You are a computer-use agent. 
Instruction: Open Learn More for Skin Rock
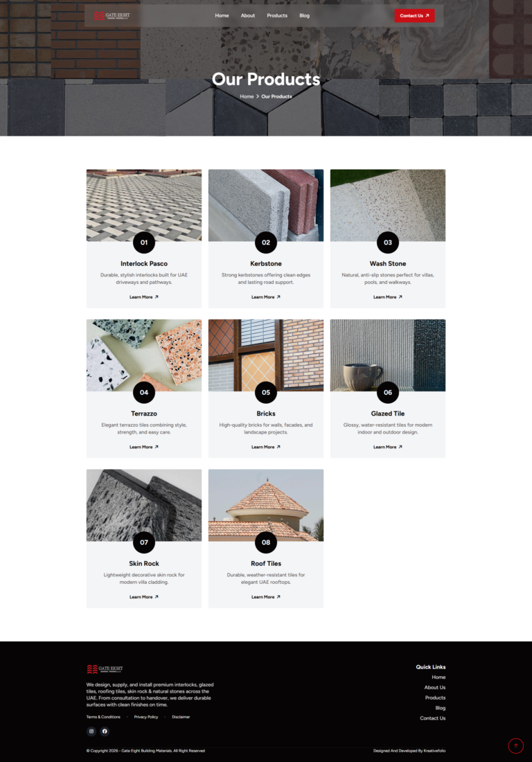pos(144,596)
